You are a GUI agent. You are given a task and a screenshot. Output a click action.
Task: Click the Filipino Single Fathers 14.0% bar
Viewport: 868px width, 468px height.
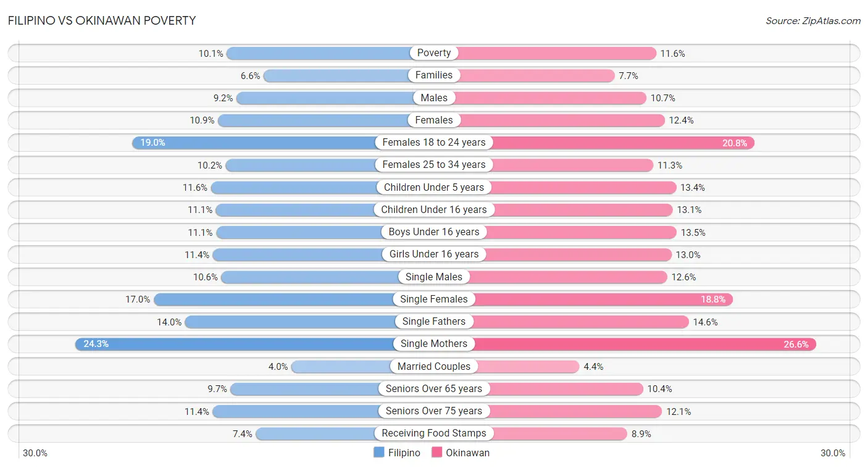(x=309, y=322)
